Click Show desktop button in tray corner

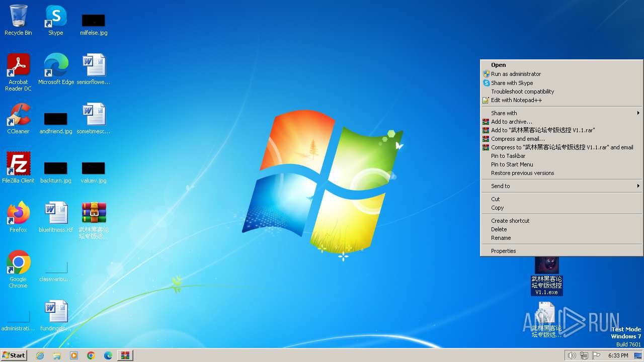[x=639, y=355]
